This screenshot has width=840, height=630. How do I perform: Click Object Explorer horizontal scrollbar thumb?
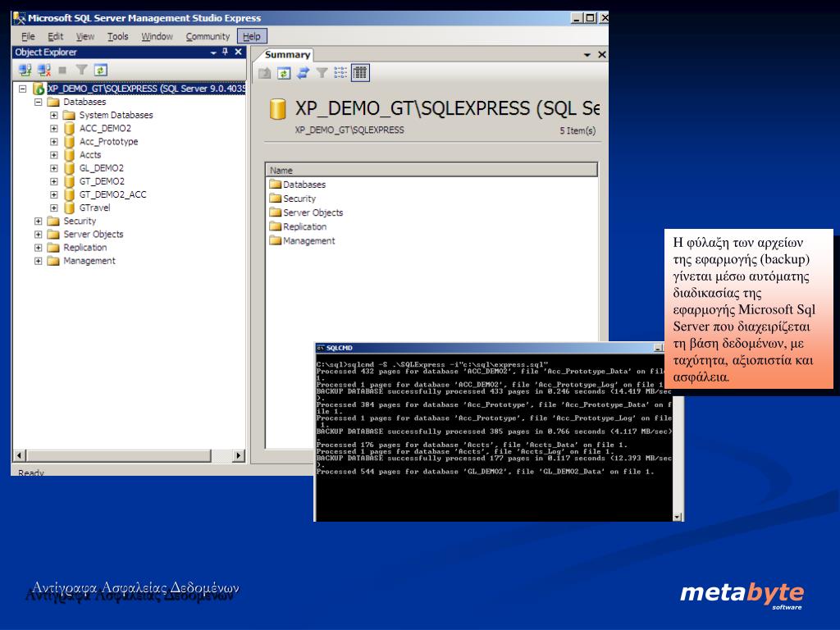click(x=119, y=456)
